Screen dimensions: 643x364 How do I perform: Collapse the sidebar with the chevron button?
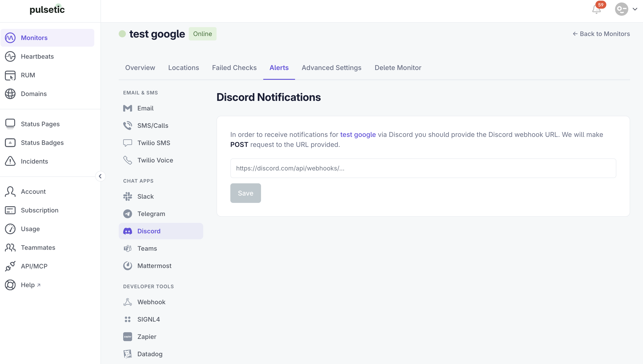pos(100,176)
